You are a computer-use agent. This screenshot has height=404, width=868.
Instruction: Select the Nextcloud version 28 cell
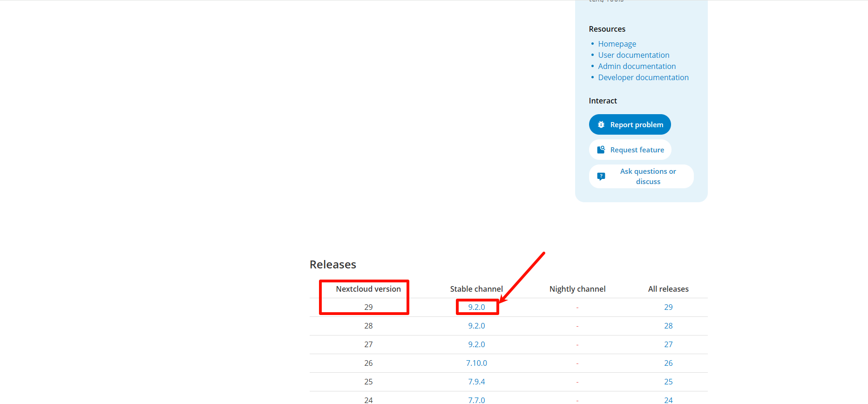click(x=368, y=326)
